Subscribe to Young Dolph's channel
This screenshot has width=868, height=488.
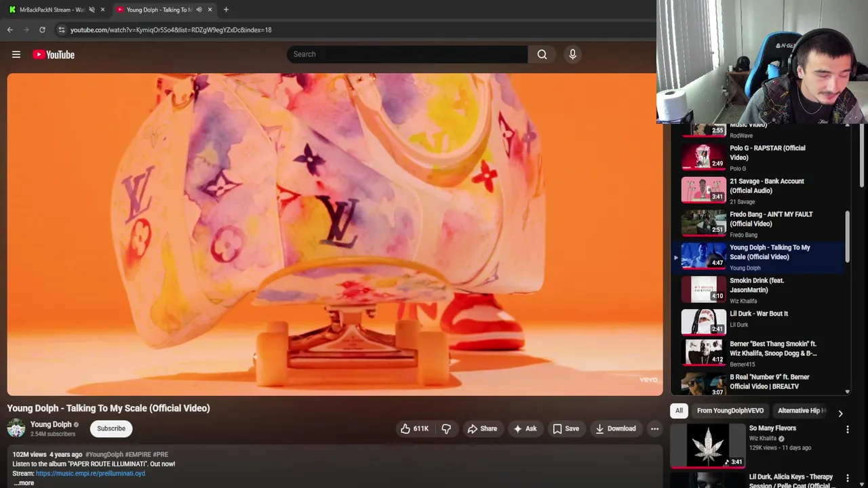point(111,428)
